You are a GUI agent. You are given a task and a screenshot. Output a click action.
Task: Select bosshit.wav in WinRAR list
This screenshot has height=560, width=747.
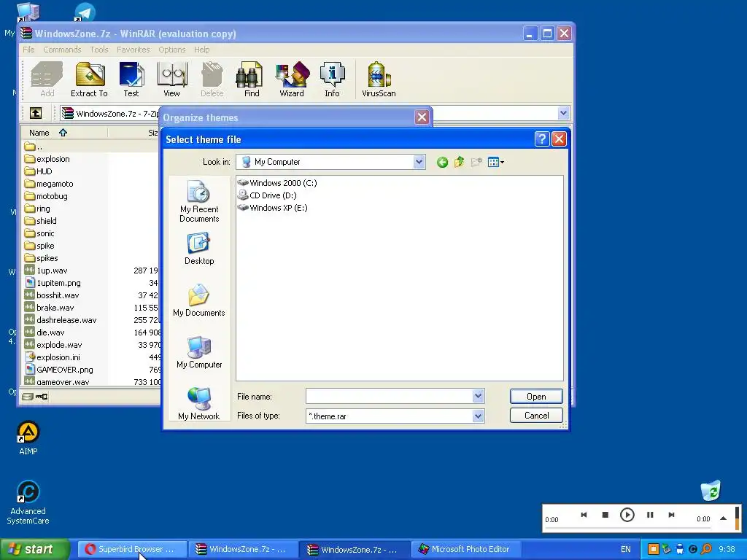click(52, 295)
